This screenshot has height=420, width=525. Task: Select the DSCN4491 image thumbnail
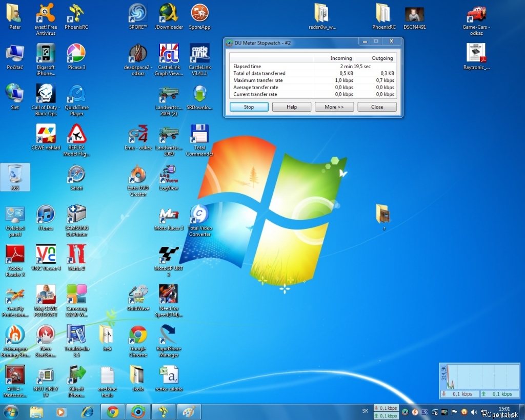(x=414, y=14)
